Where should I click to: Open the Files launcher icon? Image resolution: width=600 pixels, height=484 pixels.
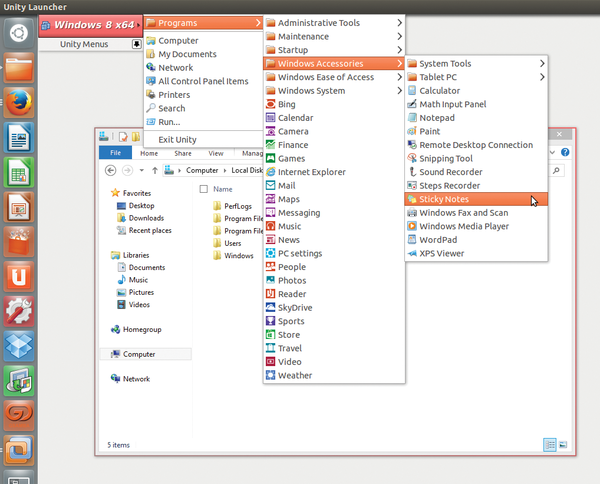(x=19, y=68)
